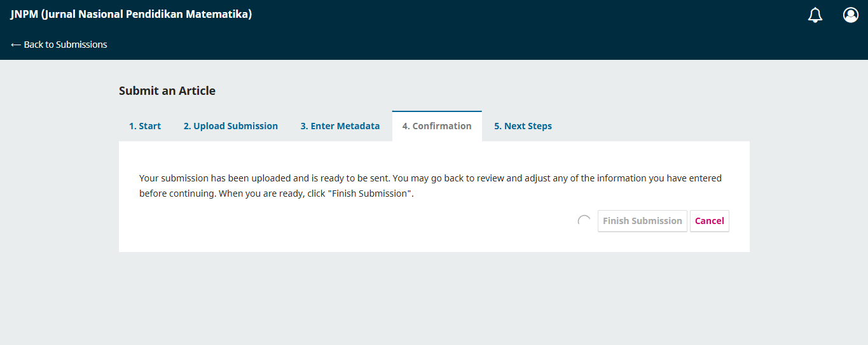This screenshot has width=868, height=345.
Task: Click the word "Submissions" in the back link
Action: tap(81, 45)
